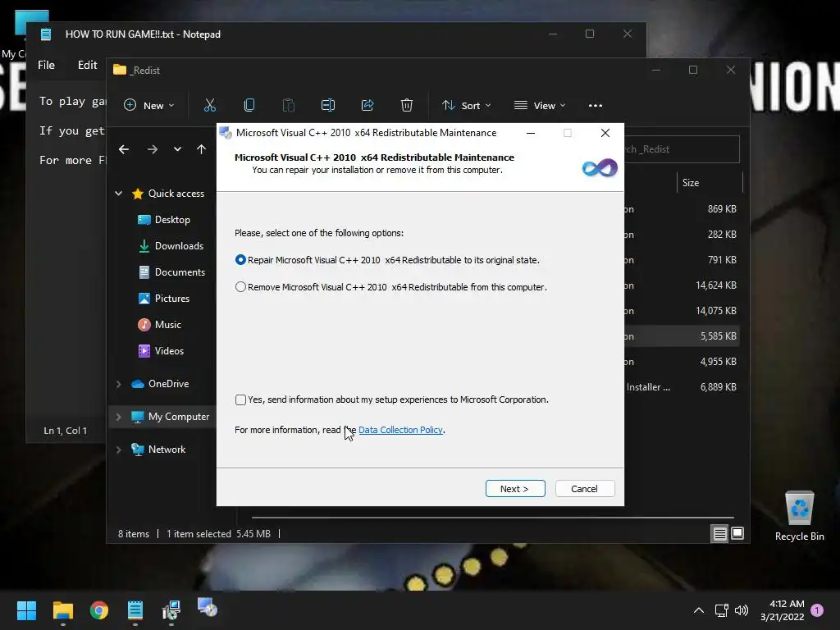840x630 pixels.
Task: Click the Search _Redist input field
Action: pyautogui.click(x=682, y=149)
